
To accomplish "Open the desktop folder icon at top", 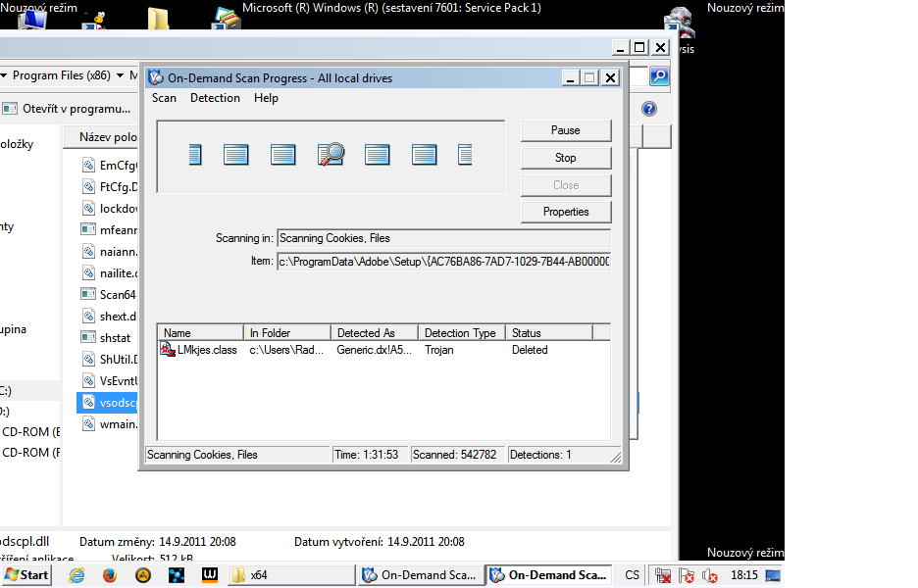I will click(x=158, y=18).
